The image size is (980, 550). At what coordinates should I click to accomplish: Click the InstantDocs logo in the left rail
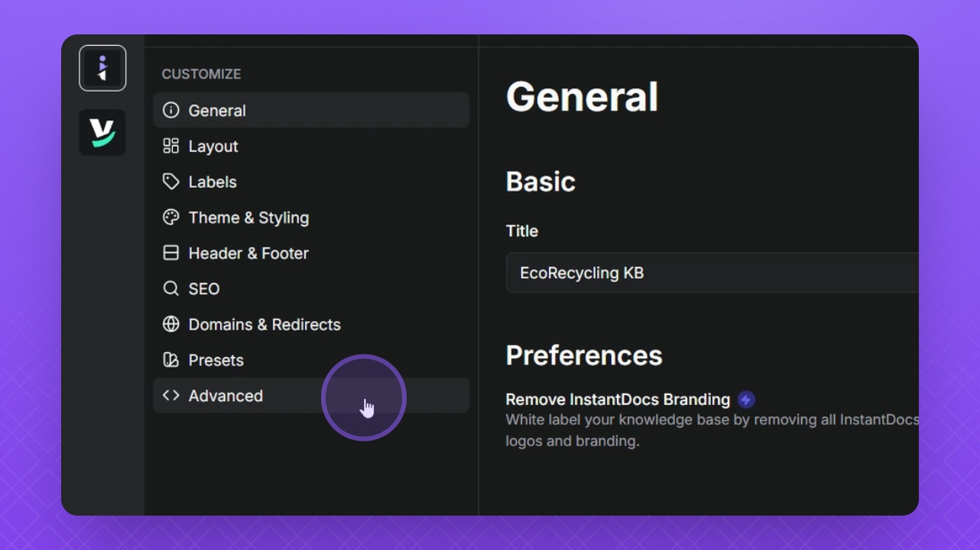tap(102, 68)
